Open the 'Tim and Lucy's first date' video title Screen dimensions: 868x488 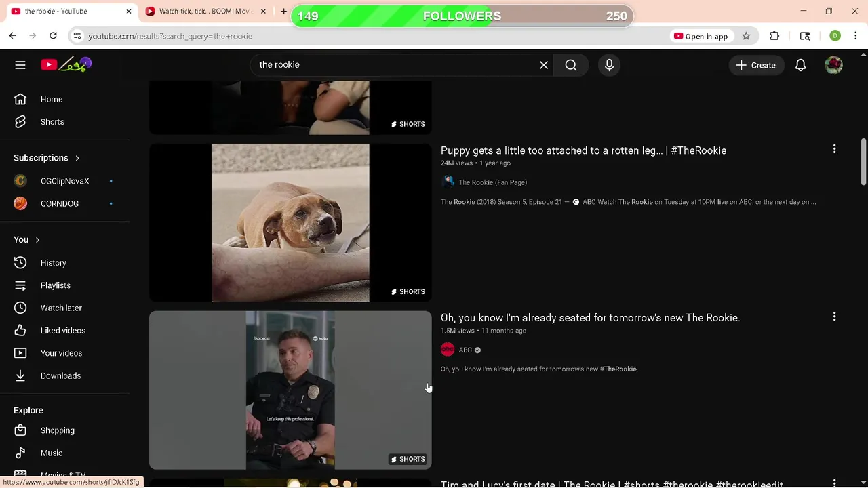(612, 484)
